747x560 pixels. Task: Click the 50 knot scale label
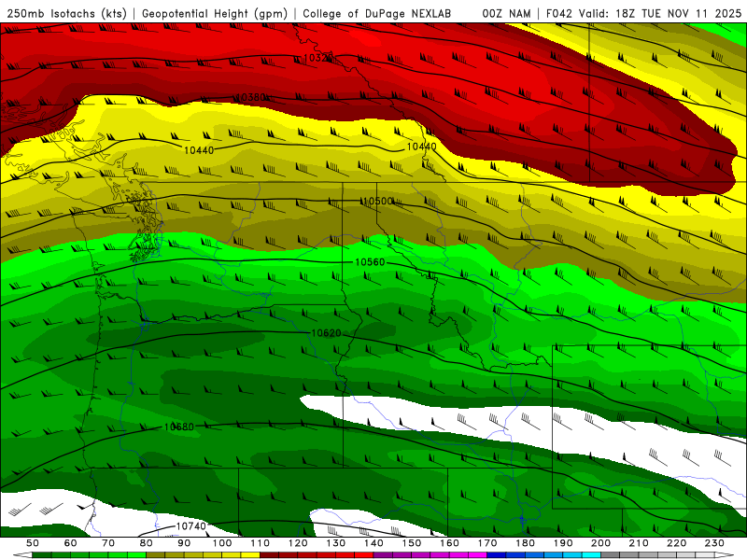coord(33,543)
